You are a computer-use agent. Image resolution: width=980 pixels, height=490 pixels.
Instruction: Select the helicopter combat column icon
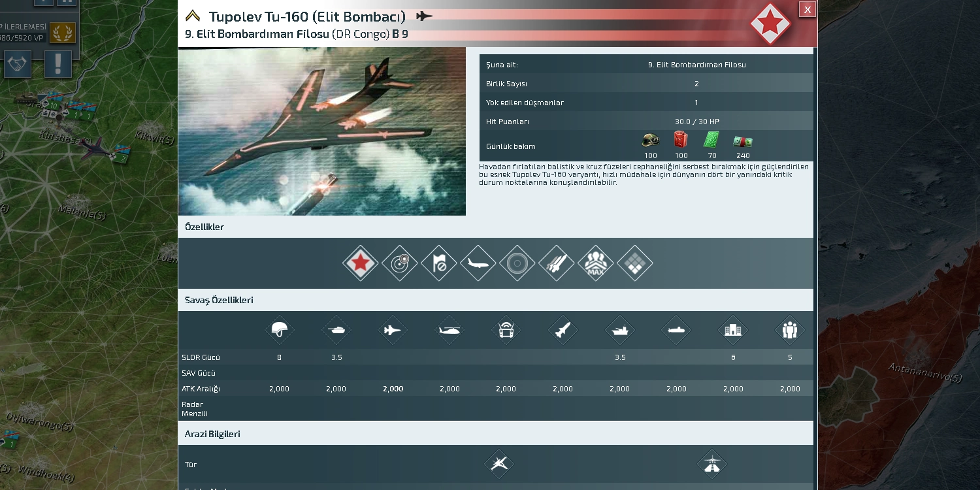point(449,331)
